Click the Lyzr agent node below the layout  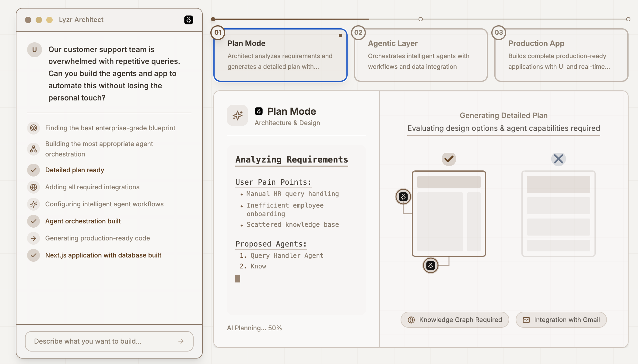(430, 266)
